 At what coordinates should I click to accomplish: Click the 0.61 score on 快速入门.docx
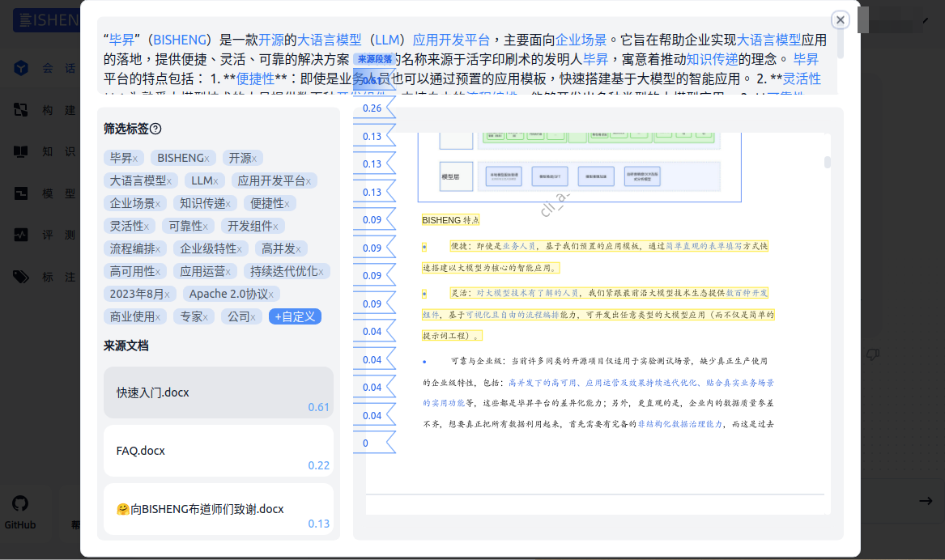click(x=318, y=408)
